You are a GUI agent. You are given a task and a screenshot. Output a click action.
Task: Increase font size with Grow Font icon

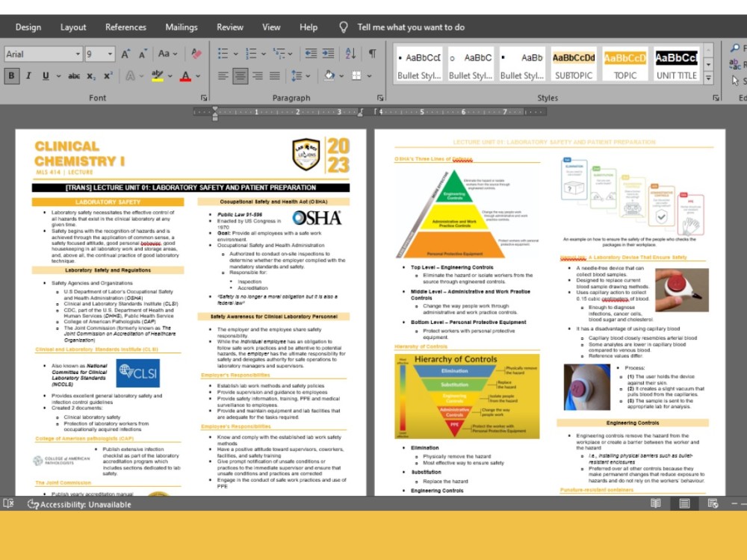click(x=125, y=54)
